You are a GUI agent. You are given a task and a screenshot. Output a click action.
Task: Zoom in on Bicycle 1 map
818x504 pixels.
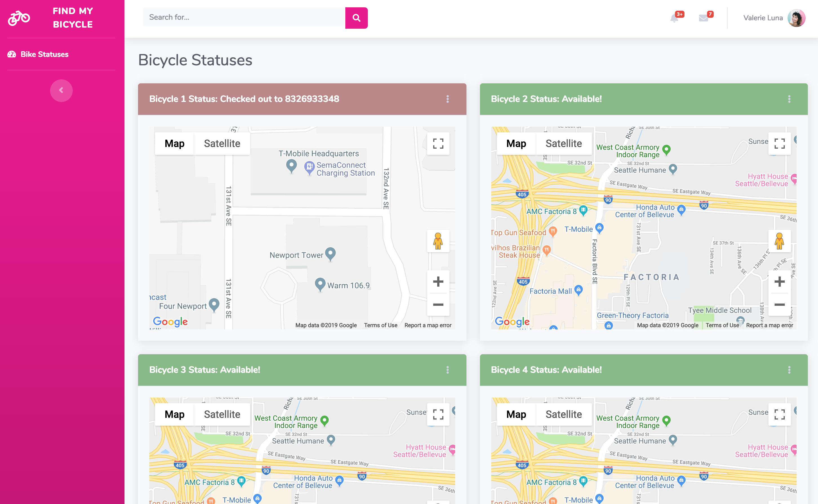[438, 282]
